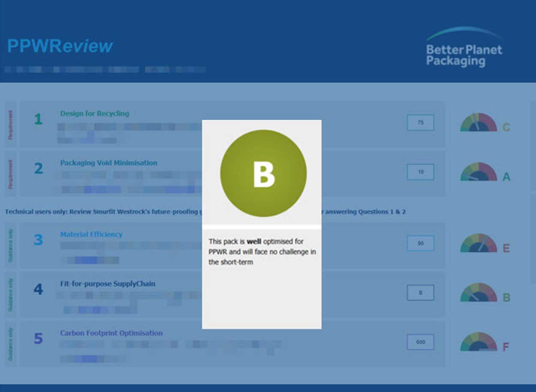Click the PPWReview title logo
The image size is (536, 392).
click(60, 46)
